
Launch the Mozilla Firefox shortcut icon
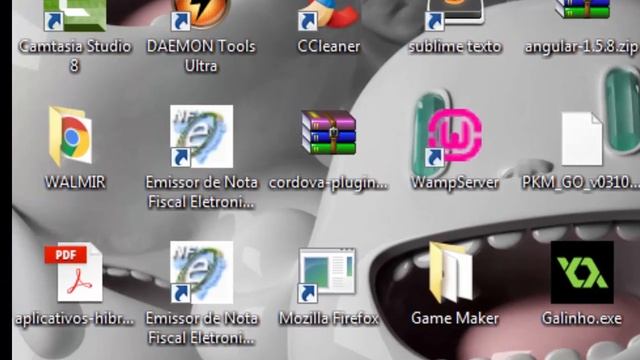click(327, 275)
